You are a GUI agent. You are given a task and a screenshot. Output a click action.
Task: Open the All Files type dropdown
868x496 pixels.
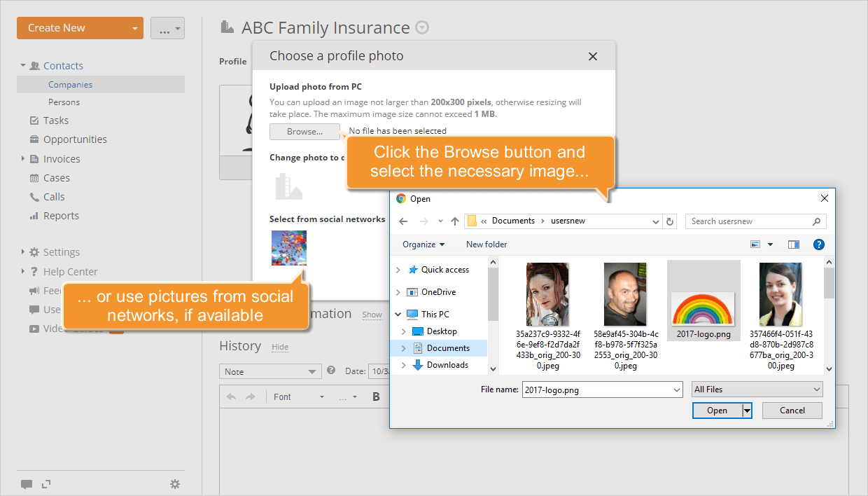(x=757, y=390)
